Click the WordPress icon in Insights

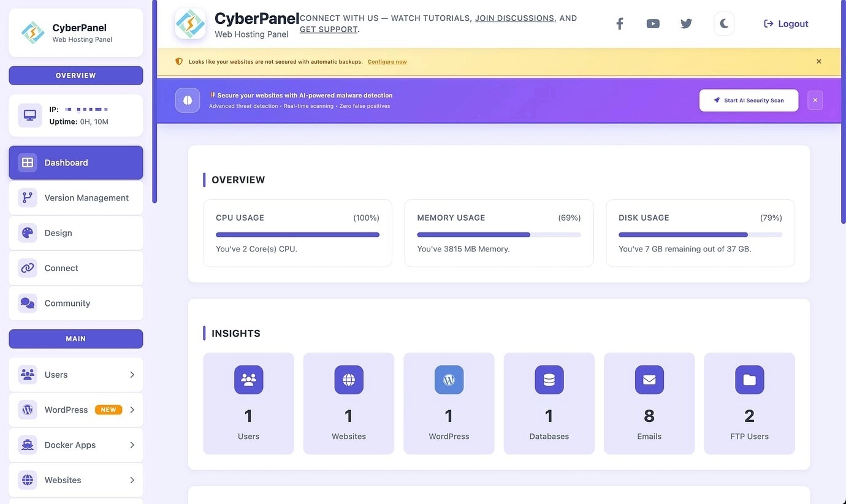[x=449, y=380]
